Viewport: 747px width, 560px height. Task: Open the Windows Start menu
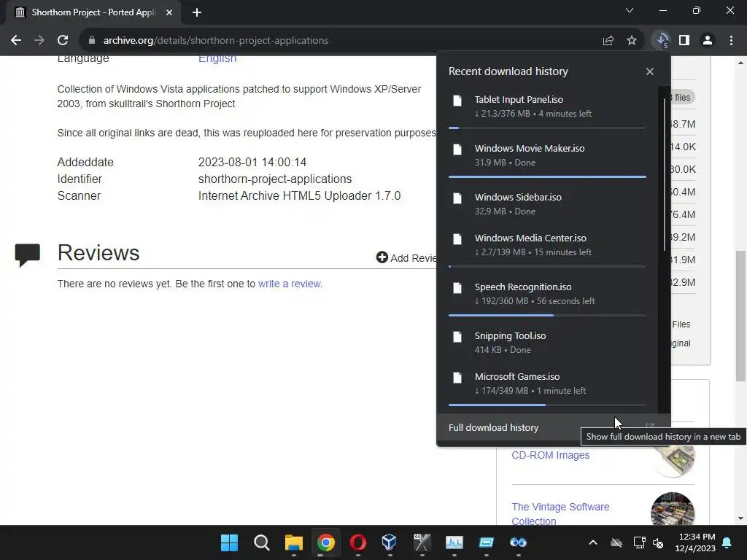point(229,542)
